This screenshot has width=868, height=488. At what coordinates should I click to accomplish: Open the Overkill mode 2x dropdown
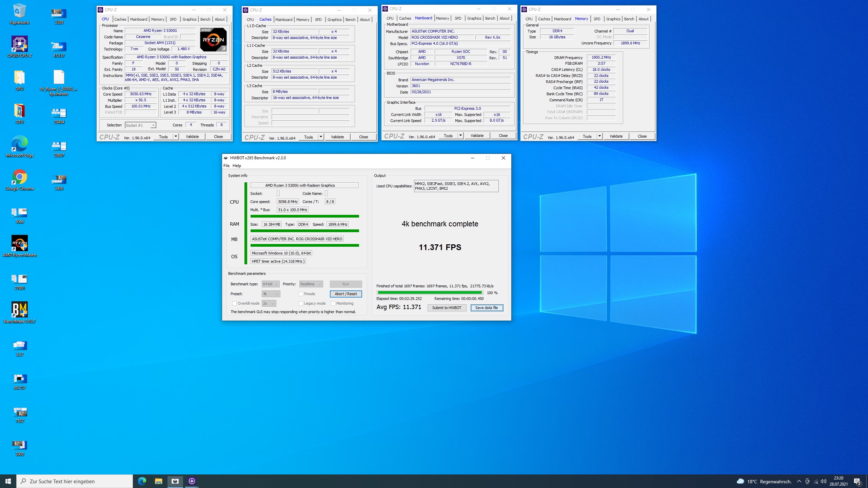click(x=269, y=303)
